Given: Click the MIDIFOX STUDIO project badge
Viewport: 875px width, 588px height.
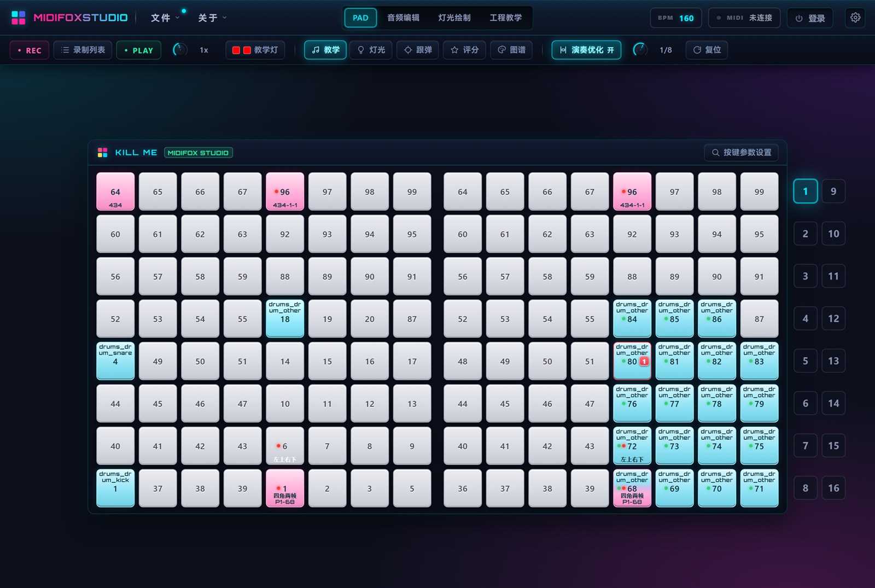Looking at the screenshot, I should (199, 153).
